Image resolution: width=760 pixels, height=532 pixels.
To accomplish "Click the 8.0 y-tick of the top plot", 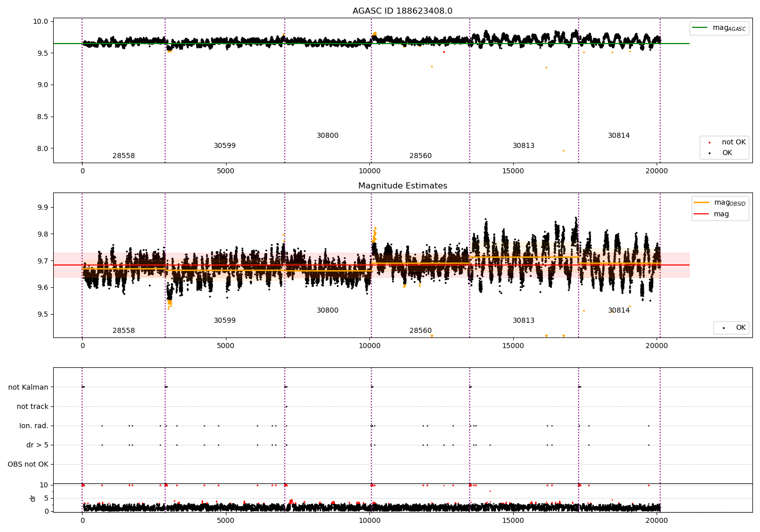I will coord(43,148).
